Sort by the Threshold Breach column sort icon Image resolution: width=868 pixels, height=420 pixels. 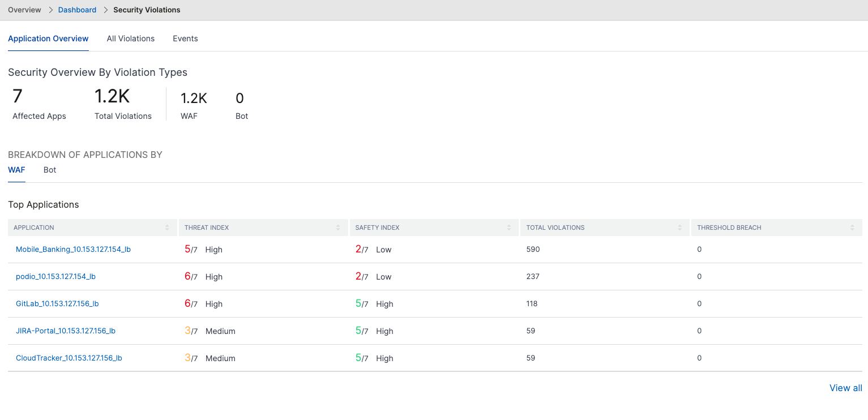click(x=852, y=228)
